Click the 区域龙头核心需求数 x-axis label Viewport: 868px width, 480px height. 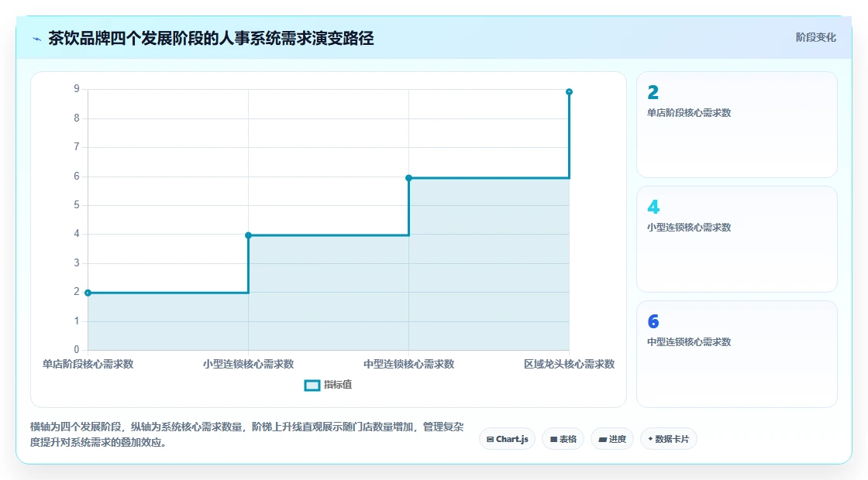(569, 364)
